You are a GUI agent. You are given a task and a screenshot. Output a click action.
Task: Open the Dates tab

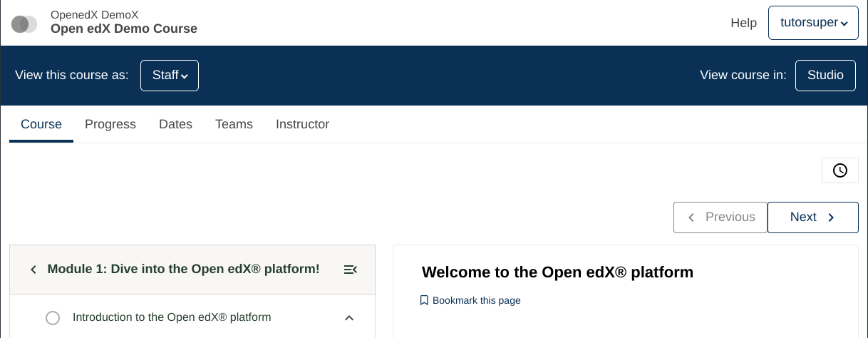click(x=176, y=124)
